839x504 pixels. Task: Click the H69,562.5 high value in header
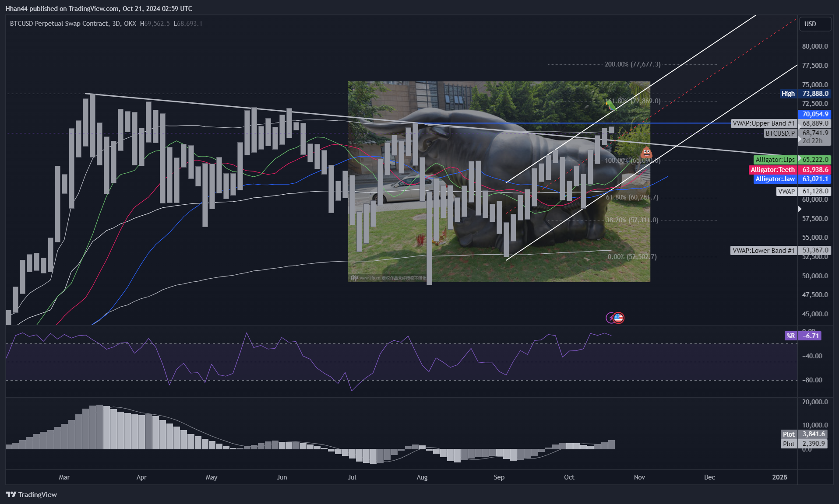(x=155, y=24)
